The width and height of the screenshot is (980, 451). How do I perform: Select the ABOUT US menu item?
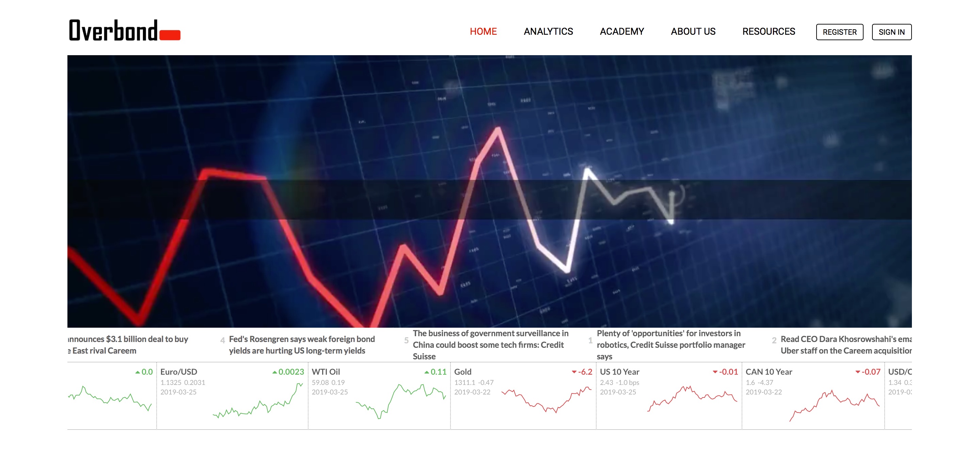point(693,31)
